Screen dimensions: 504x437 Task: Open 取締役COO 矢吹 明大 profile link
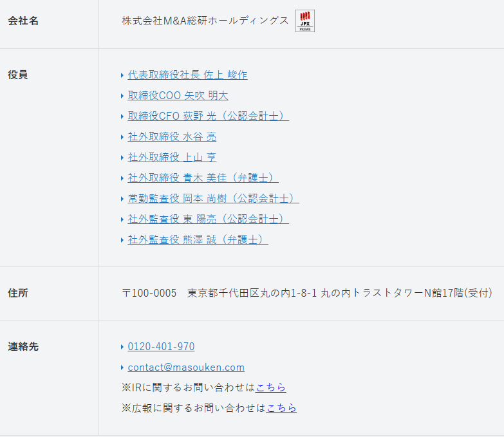pos(178,95)
